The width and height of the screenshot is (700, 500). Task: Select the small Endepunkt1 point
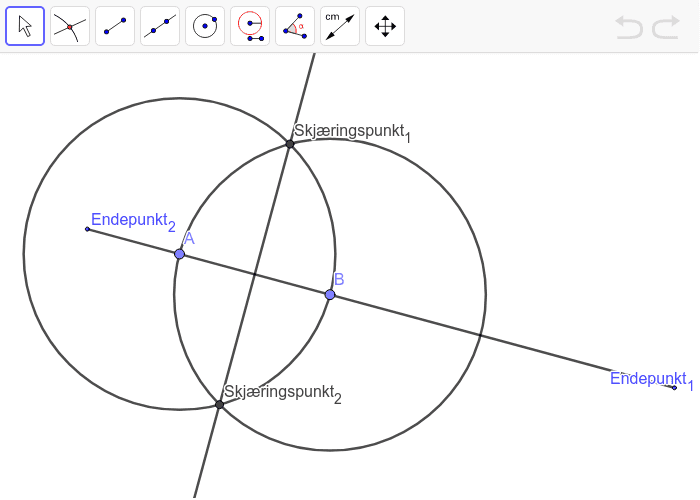pos(675,388)
